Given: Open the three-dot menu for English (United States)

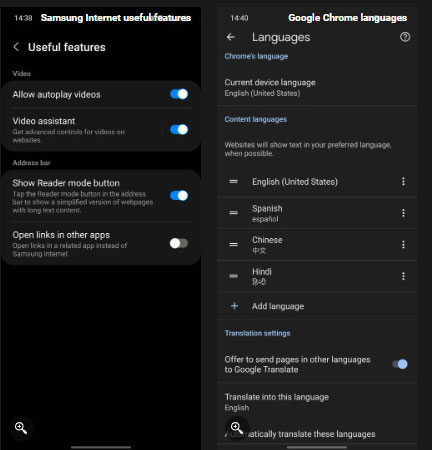Looking at the screenshot, I should [403, 181].
